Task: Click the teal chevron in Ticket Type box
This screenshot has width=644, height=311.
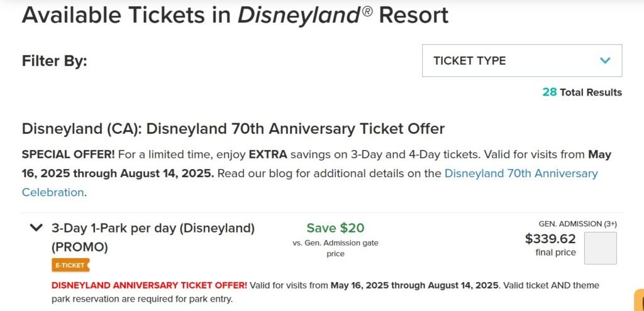Action: click(x=604, y=61)
